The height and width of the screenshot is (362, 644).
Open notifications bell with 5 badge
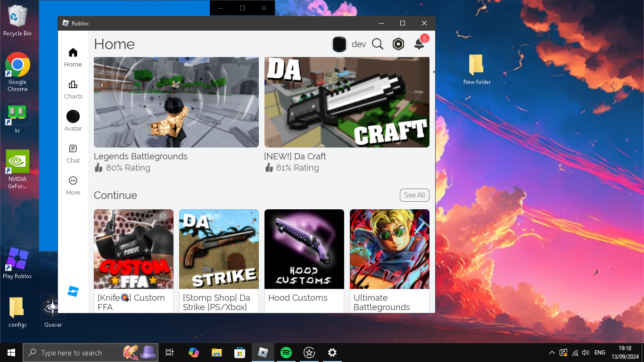point(420,43)
